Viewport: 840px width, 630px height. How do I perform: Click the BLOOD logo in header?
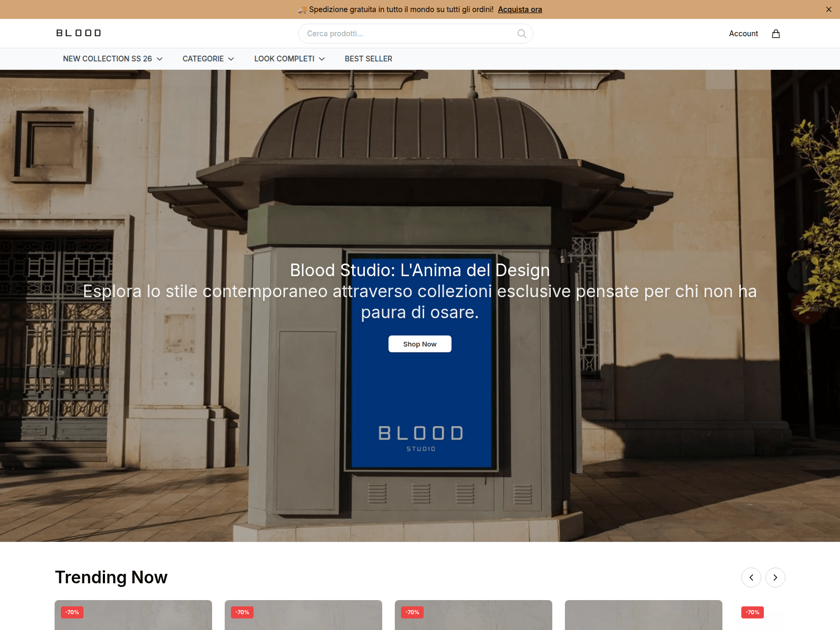tap(79, 33)
